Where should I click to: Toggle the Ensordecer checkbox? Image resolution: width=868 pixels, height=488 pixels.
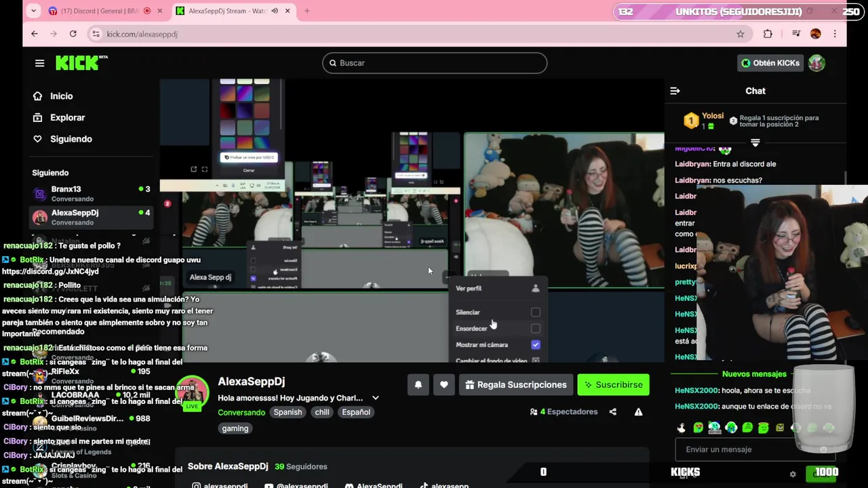[536, 329]
